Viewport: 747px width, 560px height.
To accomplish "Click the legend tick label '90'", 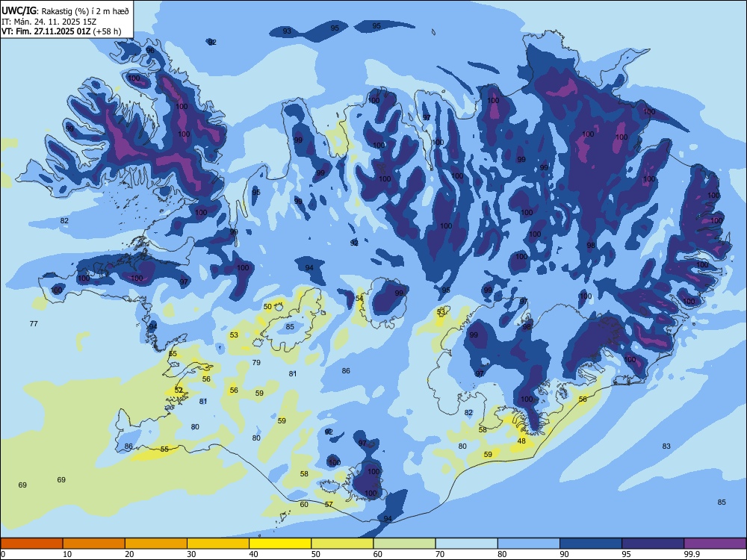I will coord(564,554).
